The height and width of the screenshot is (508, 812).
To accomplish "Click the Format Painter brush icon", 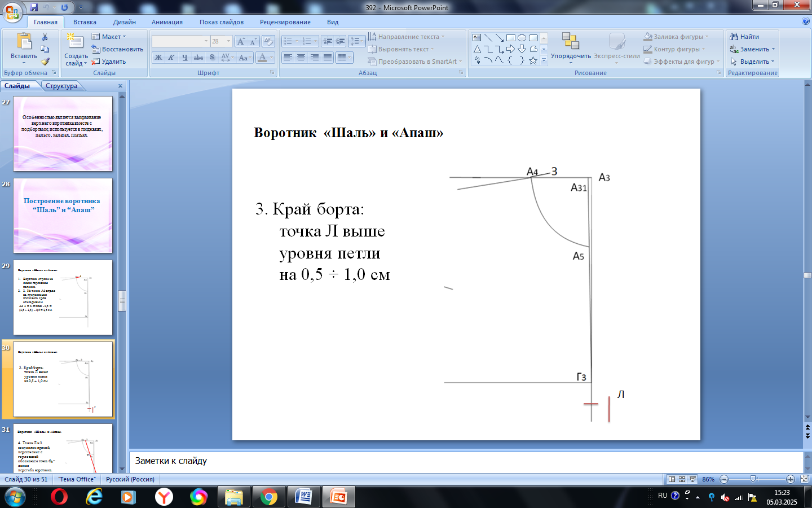I will coord(45,62).
